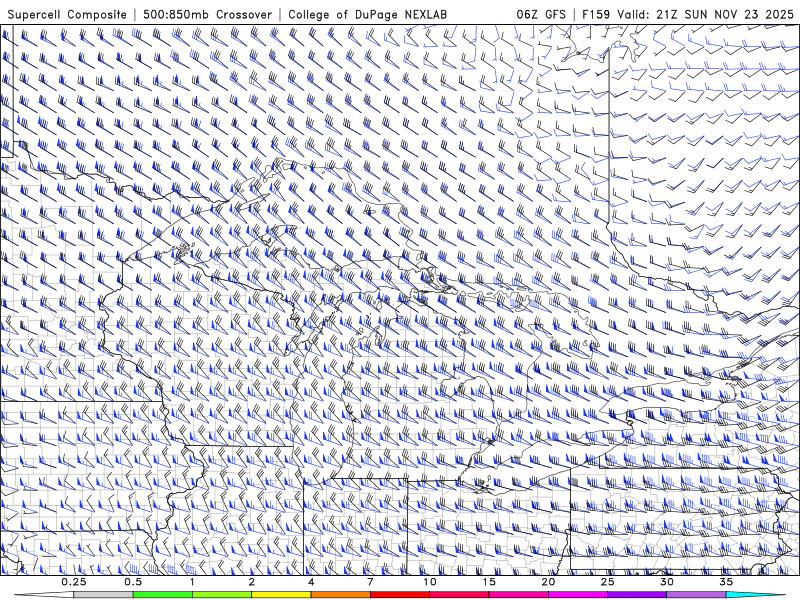Click the 1 color scale label
The height and width of the screenshot is (600, 800).
click(x=192, y=582)
